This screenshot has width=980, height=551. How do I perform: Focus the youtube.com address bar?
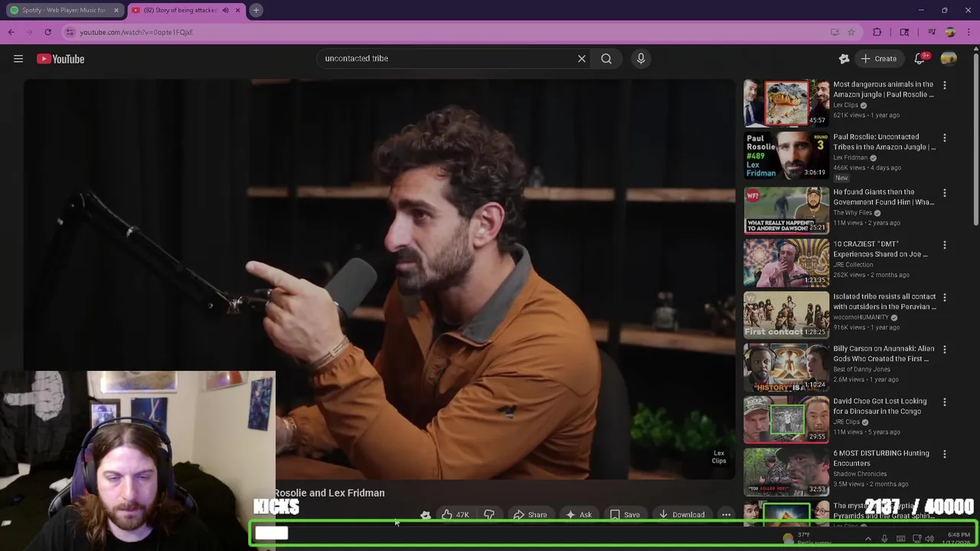pyautogui.click(x=444, y=32)
